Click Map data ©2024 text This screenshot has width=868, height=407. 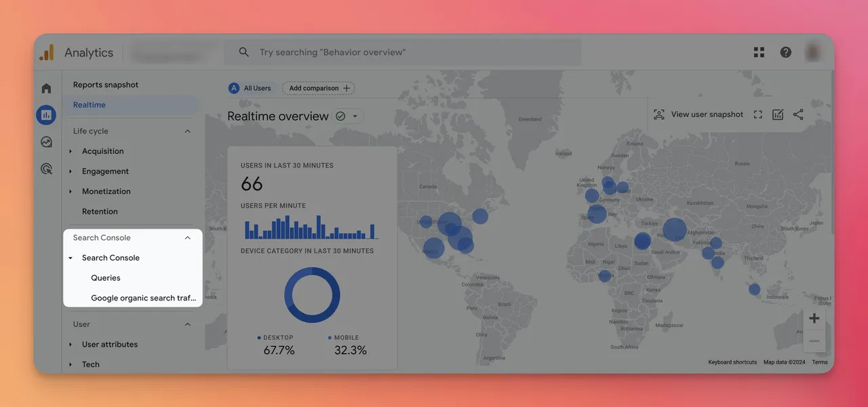coord(785,362)
